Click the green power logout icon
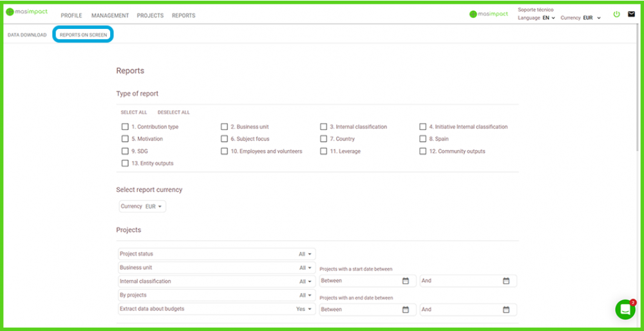This screenshot has height=331, width=644. [616, 14]
